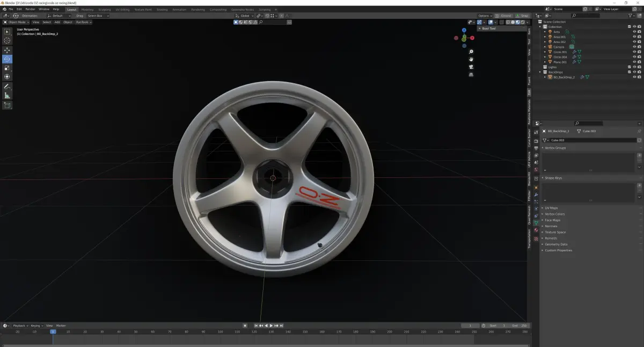Open the File menu
644x347 pixels.
click(11, 9)
